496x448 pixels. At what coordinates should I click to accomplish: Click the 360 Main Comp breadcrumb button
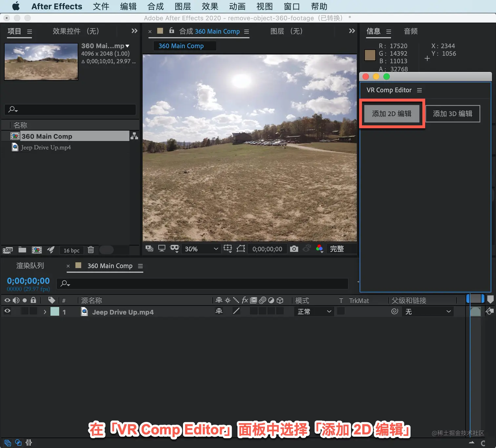(185, 46)
